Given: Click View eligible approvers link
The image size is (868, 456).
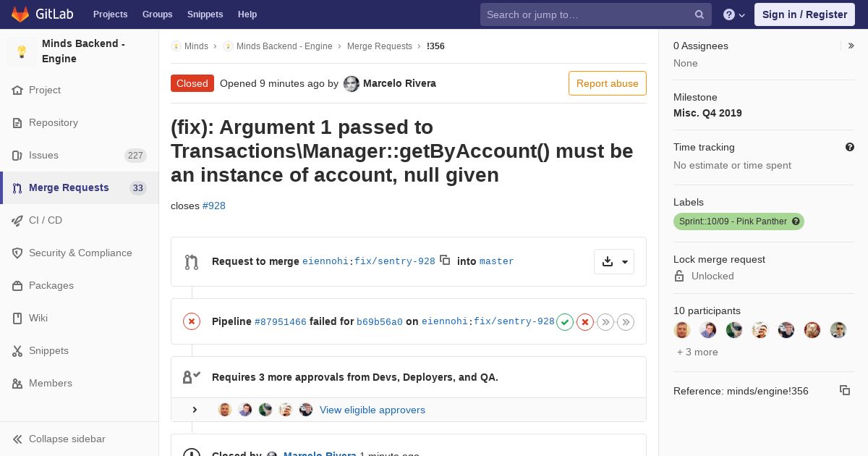Looking at the screenshot, I should point(373,410).
